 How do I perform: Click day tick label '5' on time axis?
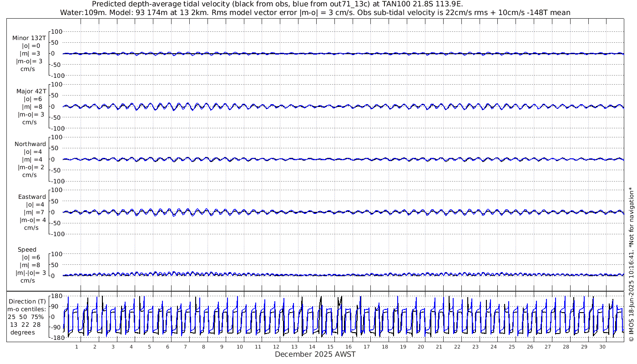click(x=149, y=347)
